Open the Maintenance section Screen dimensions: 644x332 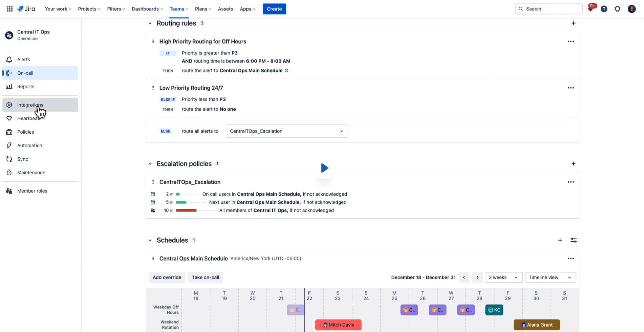[31, 172]
